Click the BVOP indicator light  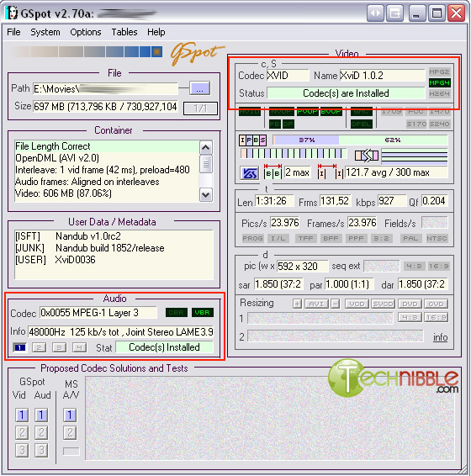click(331, 112)
